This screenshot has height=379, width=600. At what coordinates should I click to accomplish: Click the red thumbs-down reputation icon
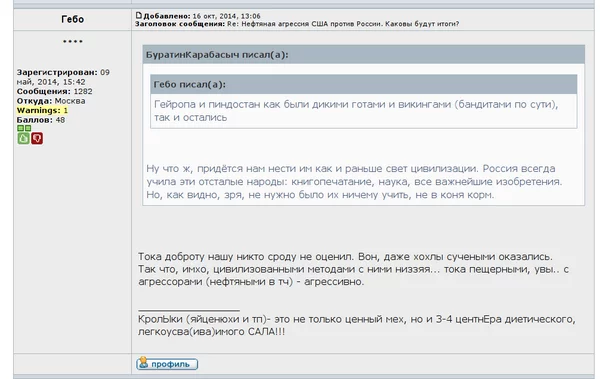tap(37, 138)
